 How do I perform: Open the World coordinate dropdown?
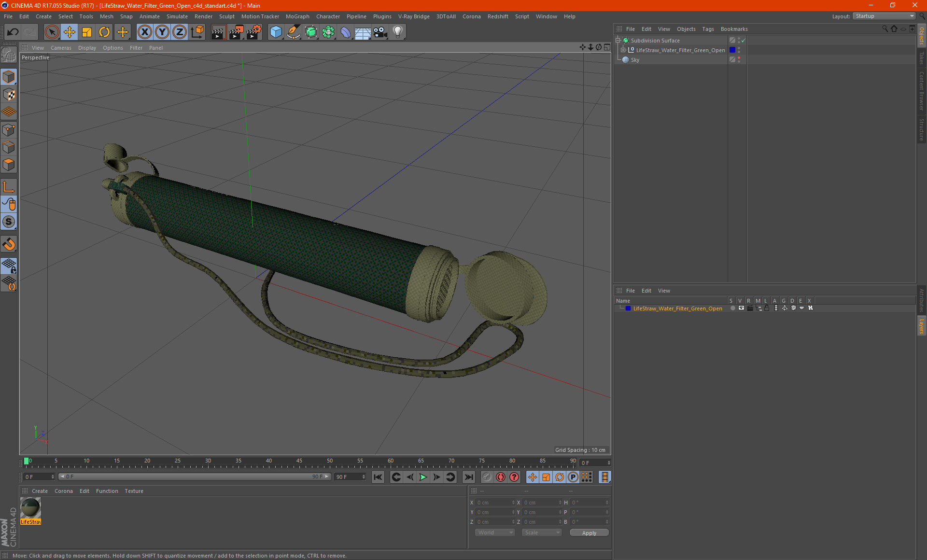point(495,532)
